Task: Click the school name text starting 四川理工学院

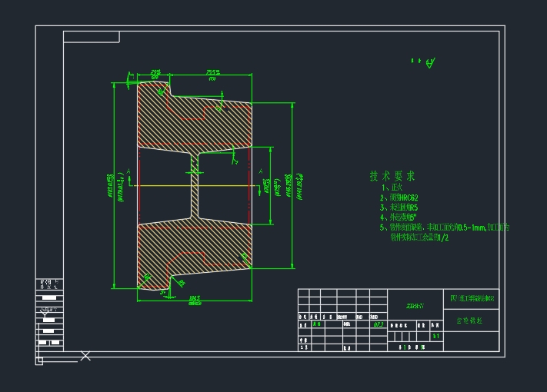Action: [x=472, y=298]
